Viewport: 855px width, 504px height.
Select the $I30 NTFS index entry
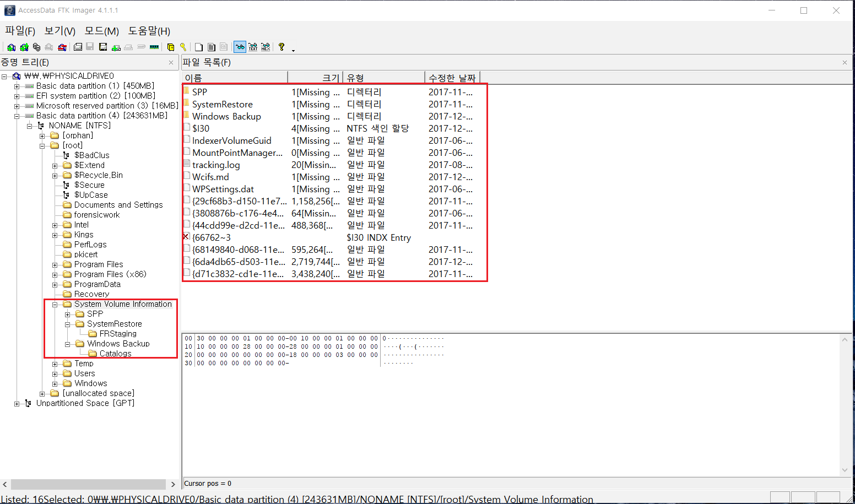coord(201,128)
